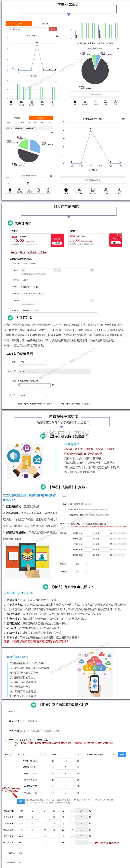130x868 pixels.
Task: Open the 小学语文 题库选择 dropdown
Action: pyautogui.click(x=30, y=754)
